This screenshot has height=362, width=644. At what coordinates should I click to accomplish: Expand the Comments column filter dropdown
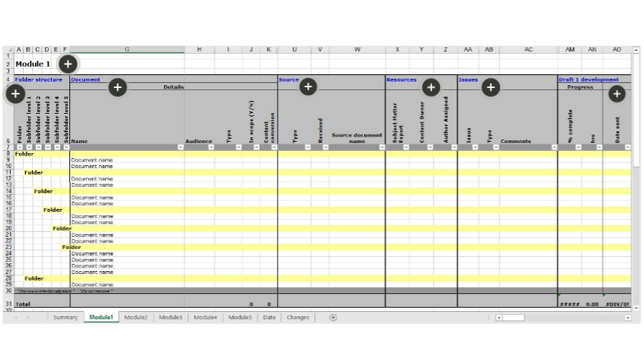click(554, 147)
